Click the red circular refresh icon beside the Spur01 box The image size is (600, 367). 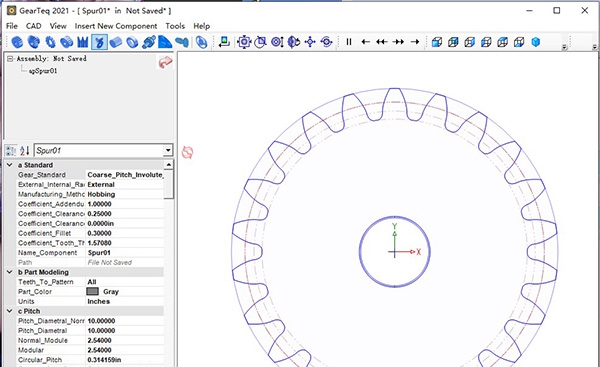pyautogui.click(x=188, y=152)
